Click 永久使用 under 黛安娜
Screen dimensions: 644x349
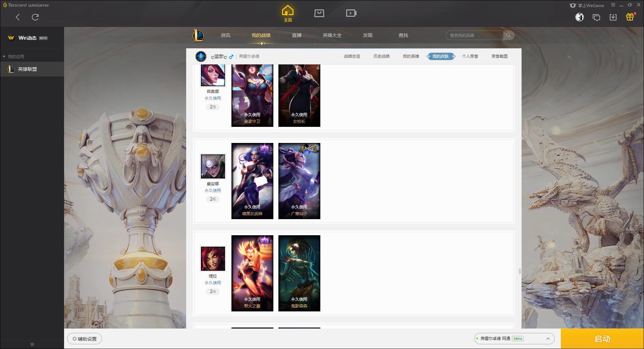coord(213,191)
